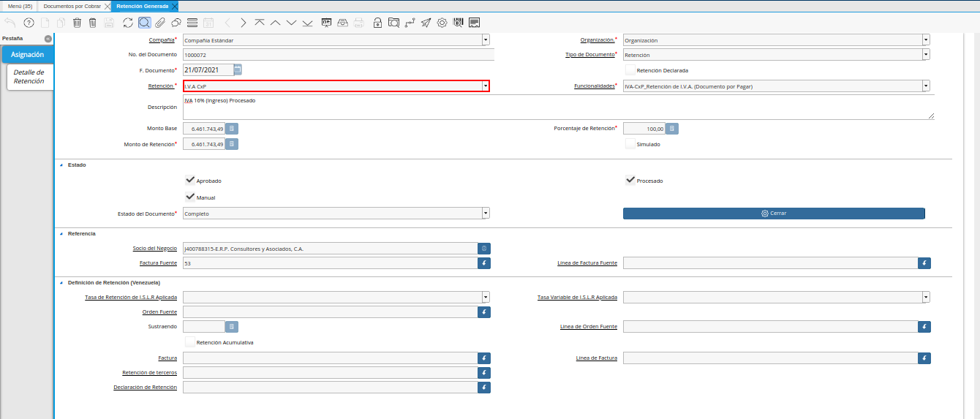Toggle the Simulado checkbox

point(630,144)
